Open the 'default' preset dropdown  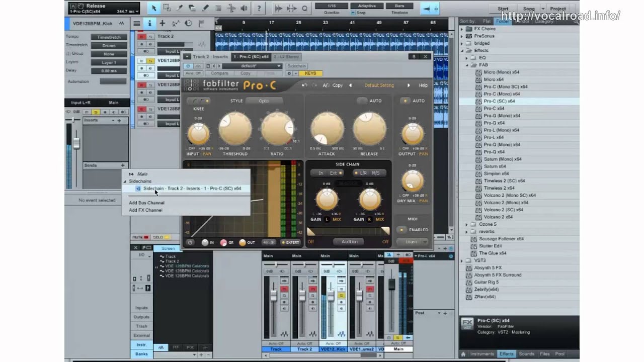click(252, 66)
